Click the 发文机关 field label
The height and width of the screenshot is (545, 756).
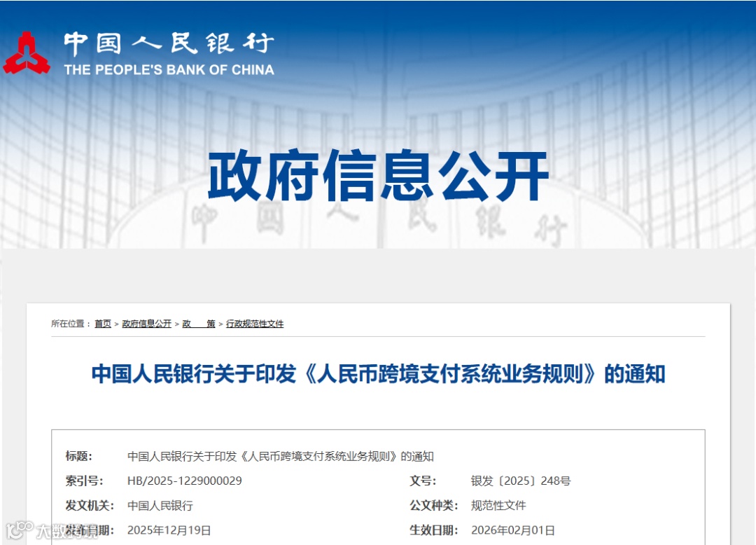tap(90, 506)
